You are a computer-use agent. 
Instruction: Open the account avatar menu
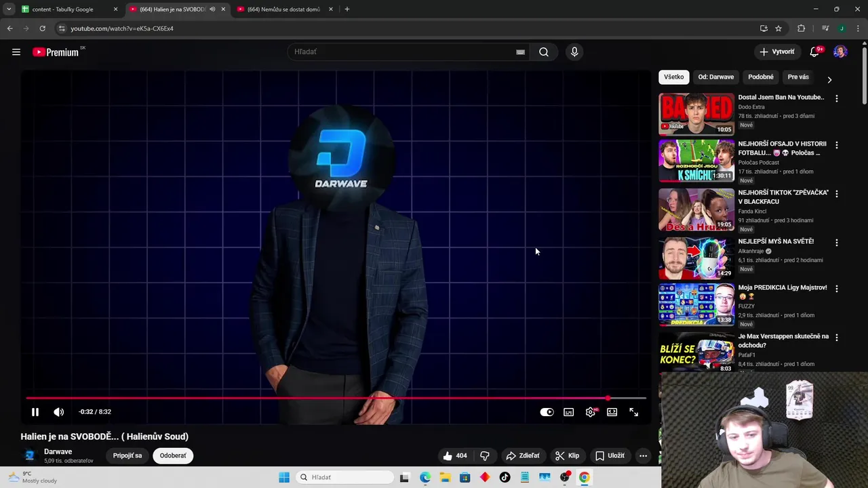pos(840,52)
